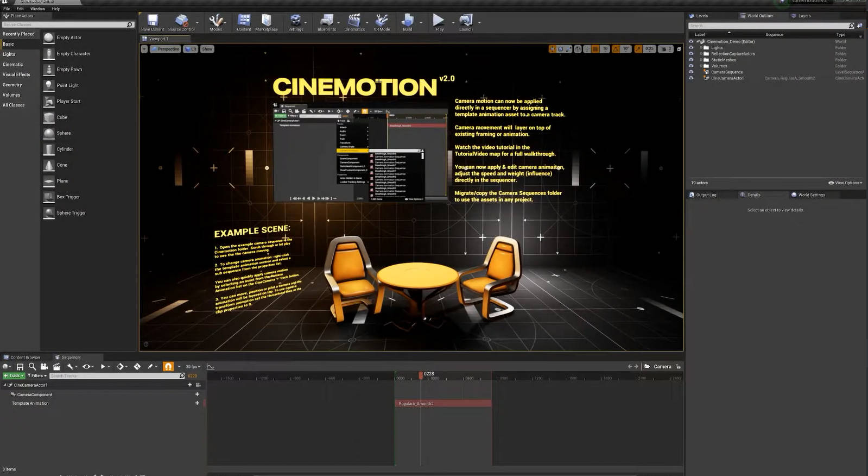Click the Sequencer camera icon
Viewport: 868px width, 476px height.
coord(44,367)
